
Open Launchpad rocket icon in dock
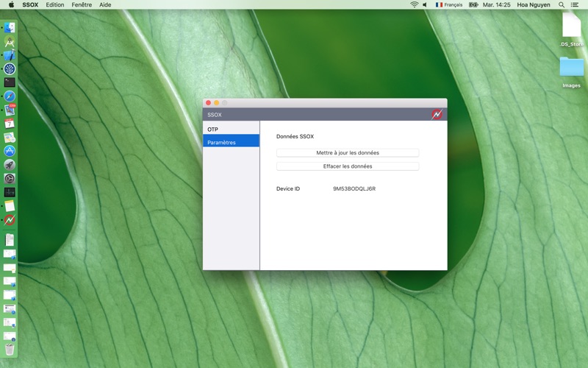10,165
